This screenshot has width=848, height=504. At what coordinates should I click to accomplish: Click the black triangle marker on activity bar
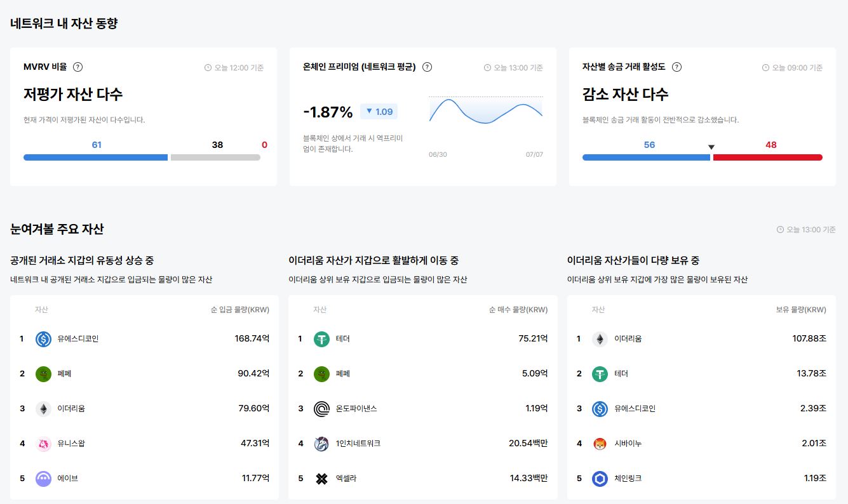tap(711, 147)
